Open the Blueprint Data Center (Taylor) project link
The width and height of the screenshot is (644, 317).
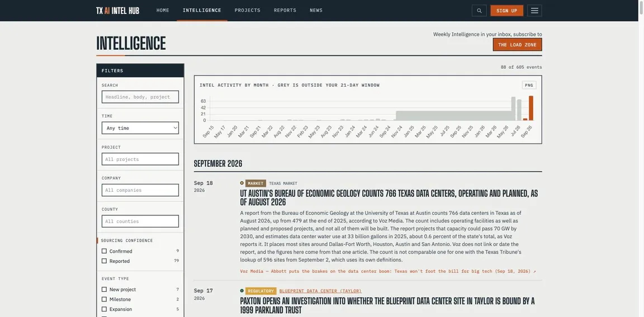click(320, 291)
